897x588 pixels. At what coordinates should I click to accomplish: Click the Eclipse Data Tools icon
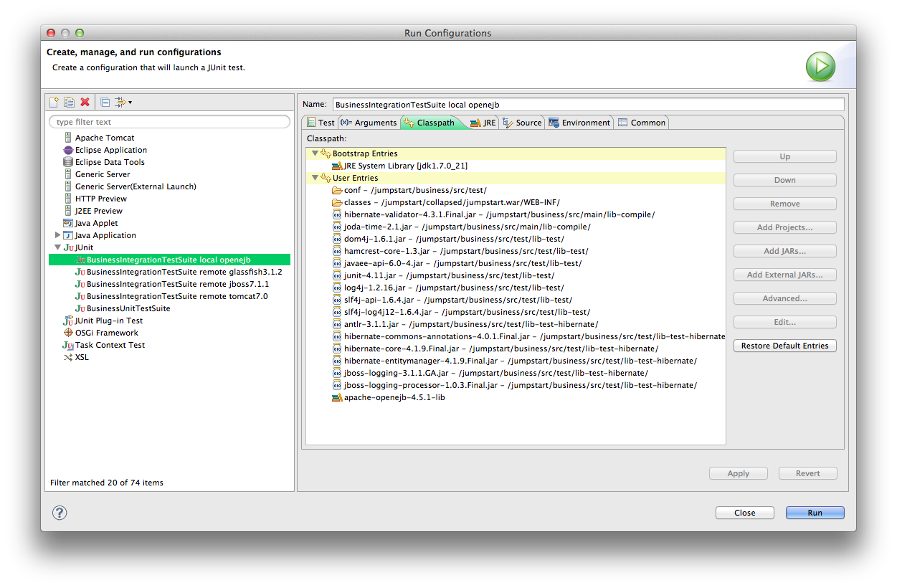68,162
